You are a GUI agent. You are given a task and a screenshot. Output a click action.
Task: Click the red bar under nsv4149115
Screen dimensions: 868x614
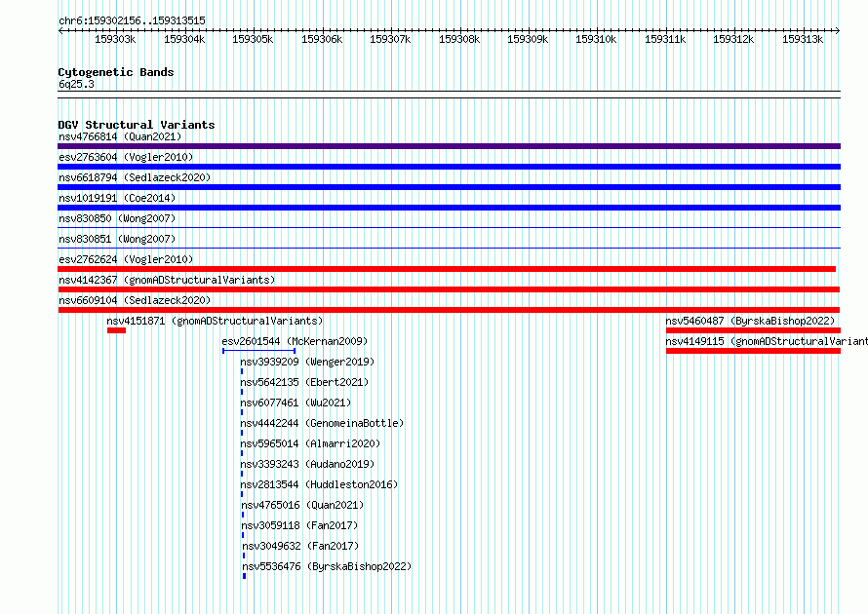click(x=754, y=351)
